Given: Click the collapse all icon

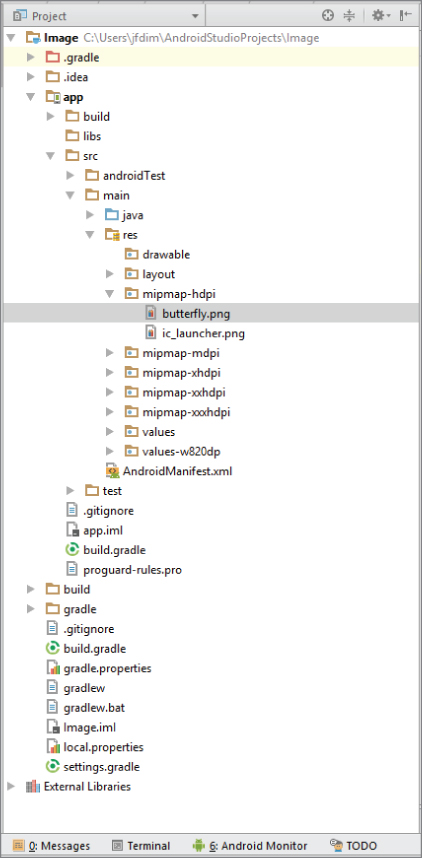Looking at the screenshot, I should coord(349,15).
